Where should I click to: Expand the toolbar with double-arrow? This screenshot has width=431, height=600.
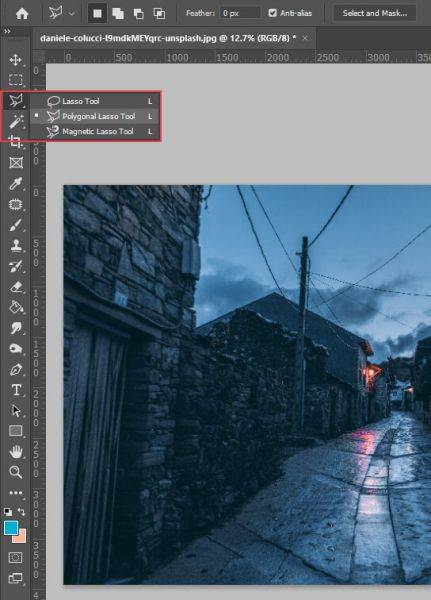[7, 31]
